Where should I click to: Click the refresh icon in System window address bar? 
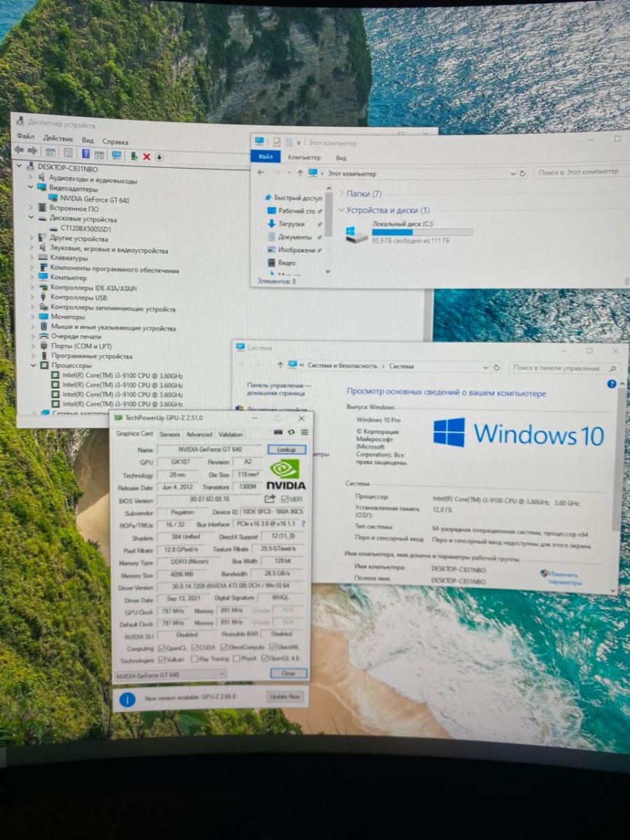coord(497,367)
